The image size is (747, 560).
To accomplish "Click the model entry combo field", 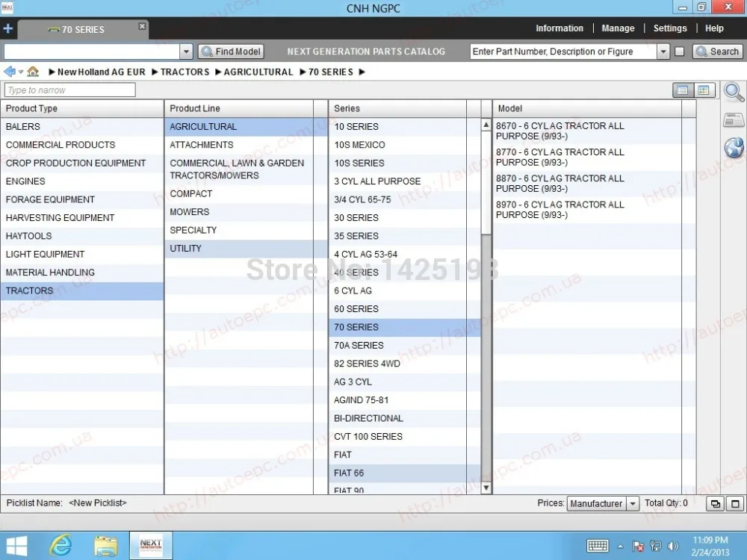I will coord(91,52).
